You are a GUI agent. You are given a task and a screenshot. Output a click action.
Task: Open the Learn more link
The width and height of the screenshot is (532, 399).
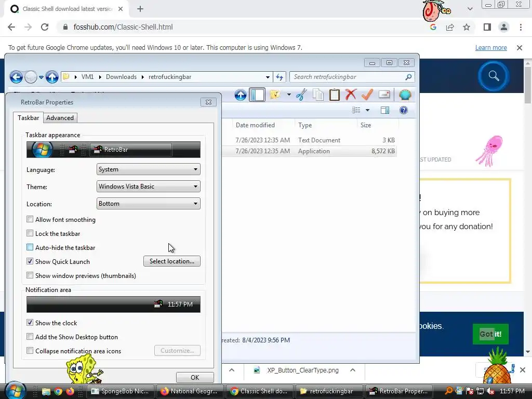(x=491, y=48)
